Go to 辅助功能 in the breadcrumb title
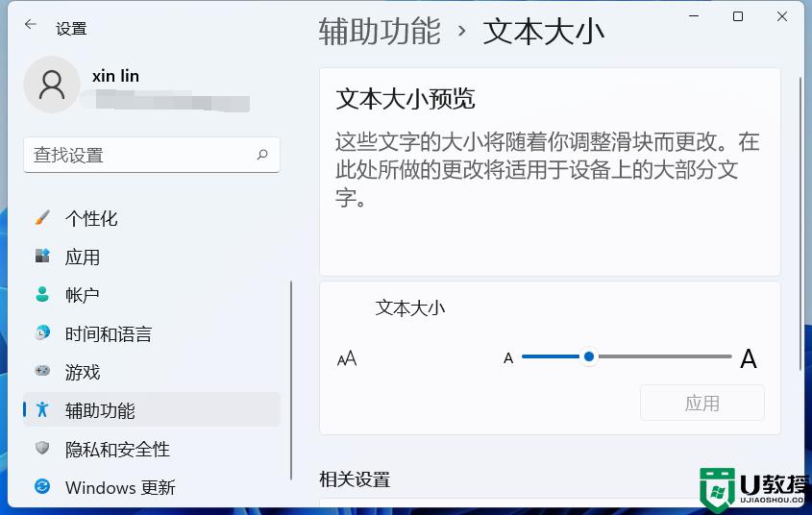812x515 pixels. 380,31
